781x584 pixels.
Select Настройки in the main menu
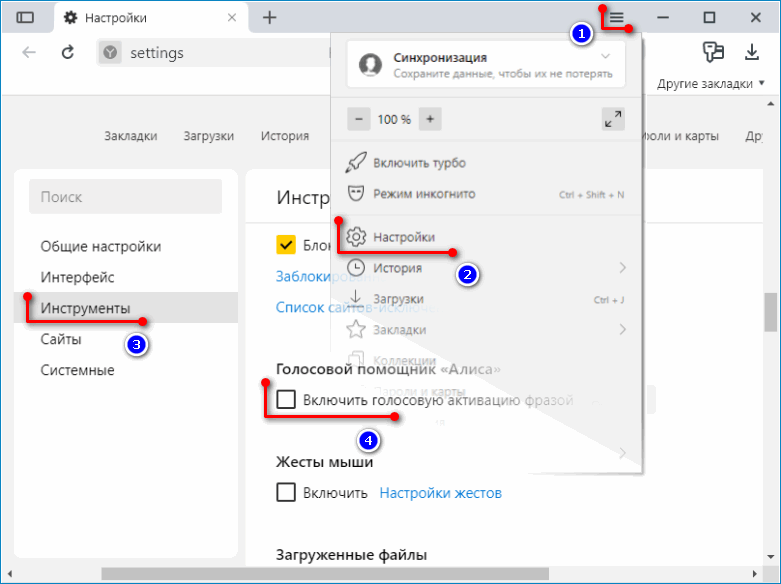403,237
